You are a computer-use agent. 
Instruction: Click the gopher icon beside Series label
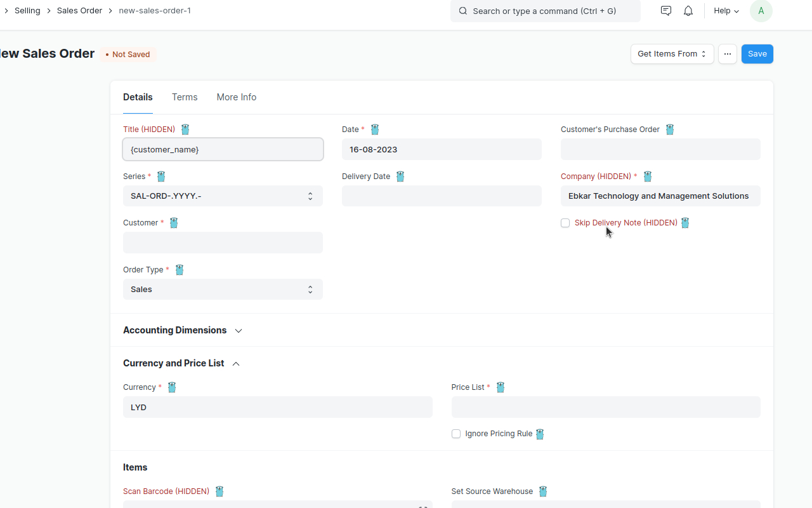[x=161, y=177]
